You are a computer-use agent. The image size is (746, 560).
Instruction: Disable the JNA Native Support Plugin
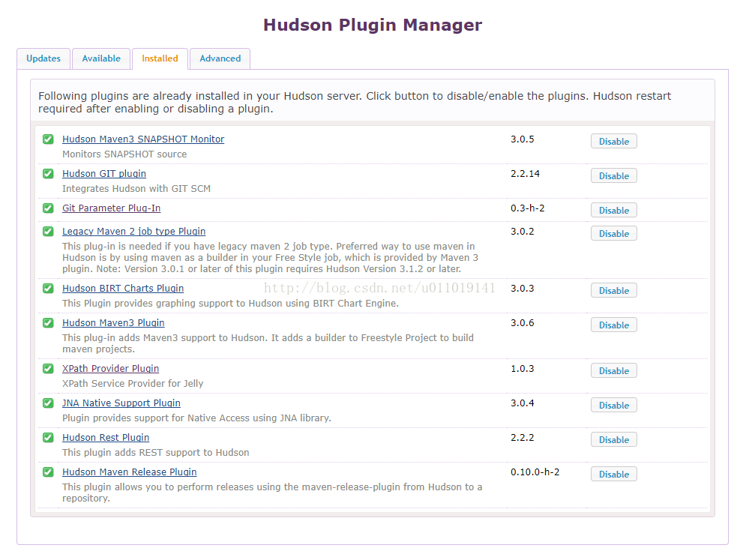pyautogui.click(x=614, y=406)
